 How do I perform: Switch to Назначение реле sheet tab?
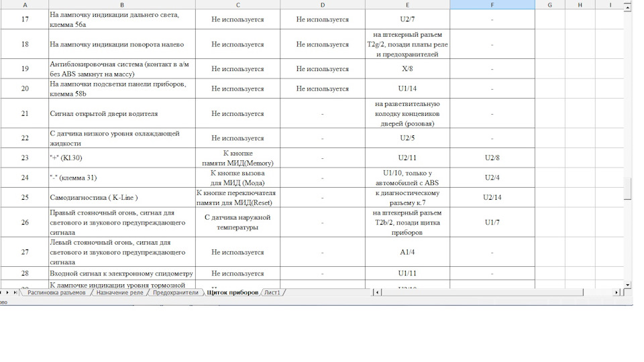[119, 293]
